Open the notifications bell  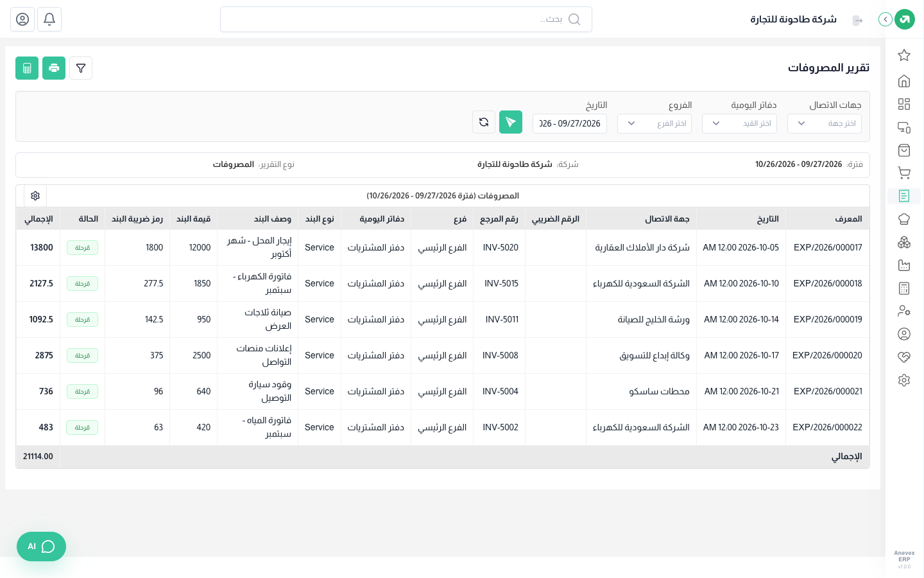pyautogui.click(x=49, y=19)
